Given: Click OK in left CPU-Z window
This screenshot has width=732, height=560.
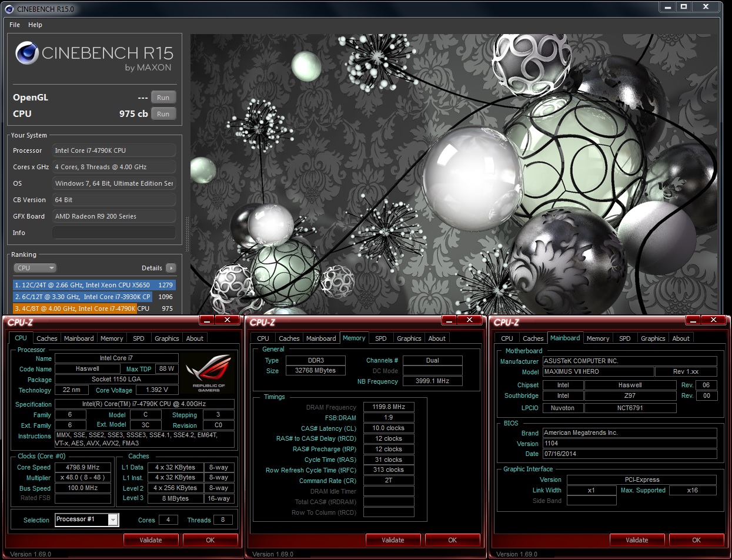Looking at the screenshot, I should coord(210,540).
